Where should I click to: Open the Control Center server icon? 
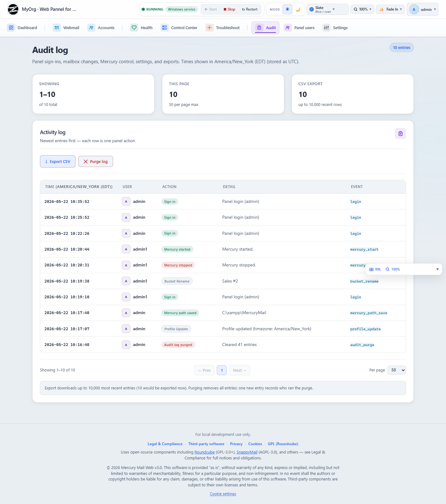point(164,28)
